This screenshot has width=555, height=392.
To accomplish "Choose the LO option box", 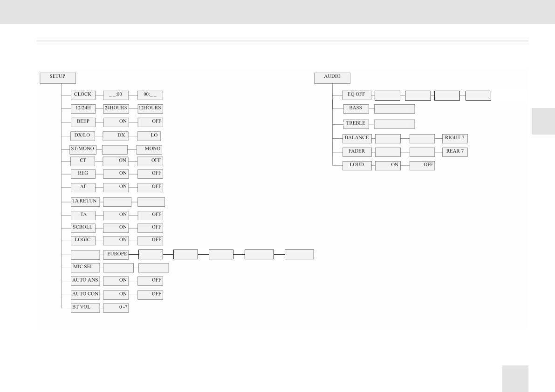I will coord(149,136).
